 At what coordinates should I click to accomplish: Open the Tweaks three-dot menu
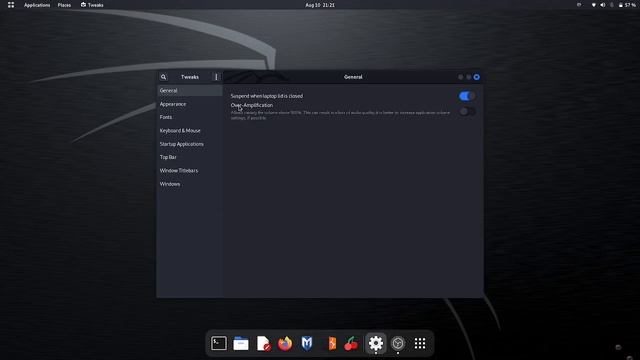[216, 77]
